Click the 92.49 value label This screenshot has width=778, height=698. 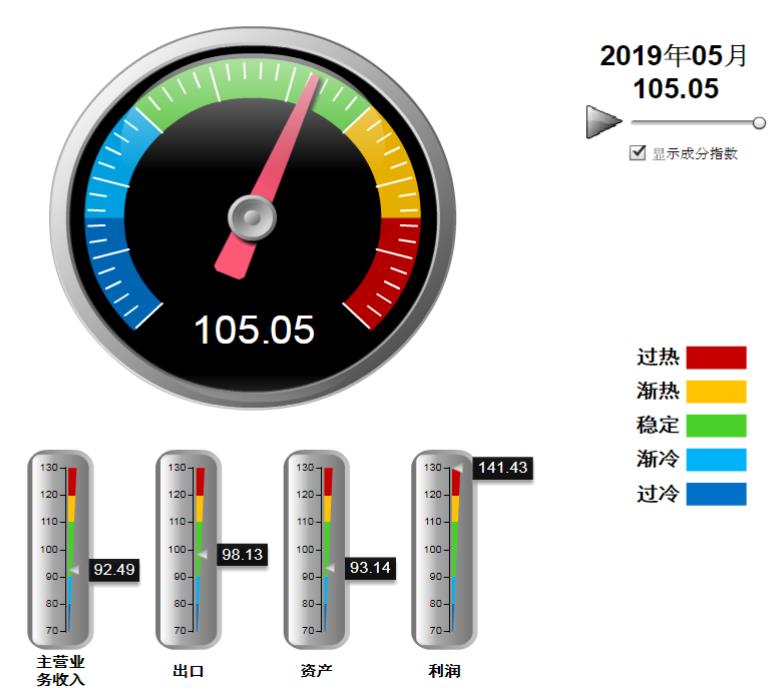point(114,569)
